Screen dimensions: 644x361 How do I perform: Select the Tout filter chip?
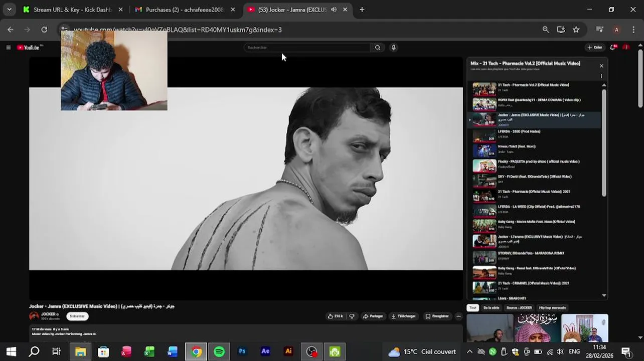tap(472, 307)
